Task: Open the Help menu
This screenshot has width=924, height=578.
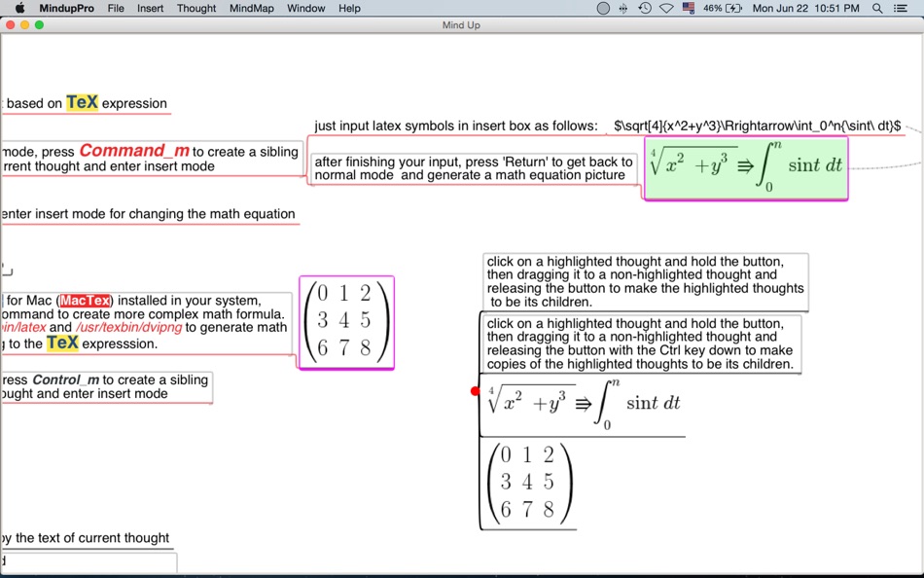Action: [x=349, y=8]
